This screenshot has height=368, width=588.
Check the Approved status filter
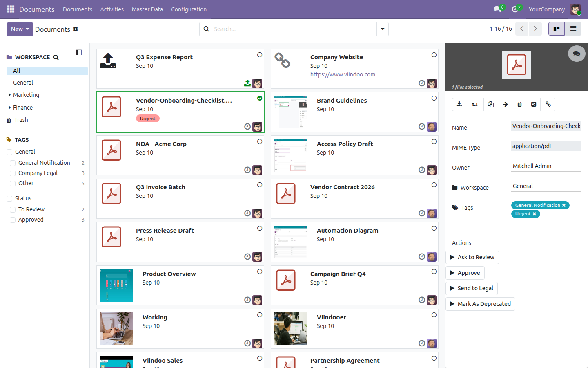tap(13, 220)
